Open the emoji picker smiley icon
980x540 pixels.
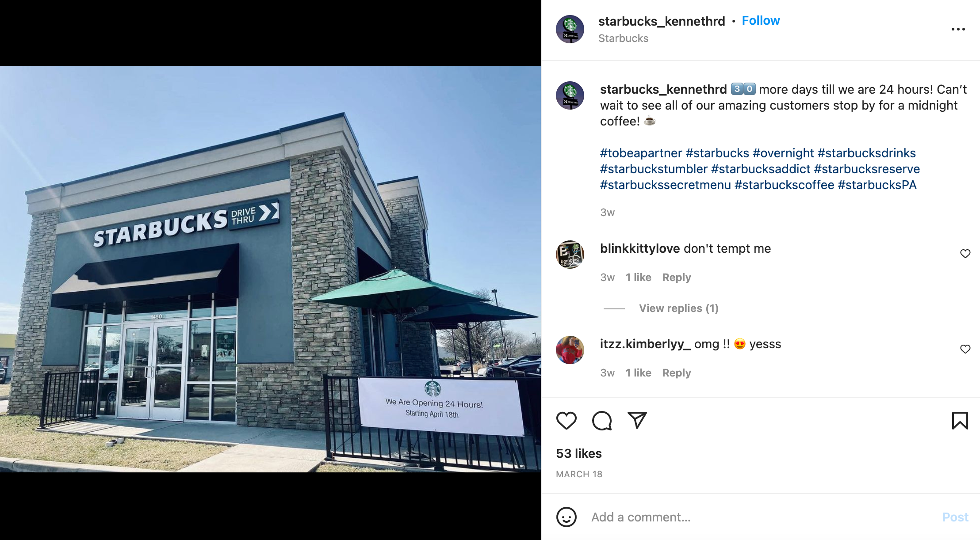(x=566, y=517)
